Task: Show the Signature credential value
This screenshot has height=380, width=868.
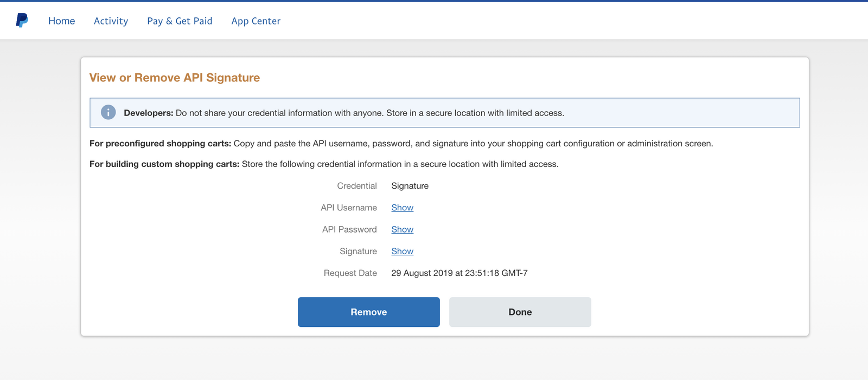Action: click(402, 251)
